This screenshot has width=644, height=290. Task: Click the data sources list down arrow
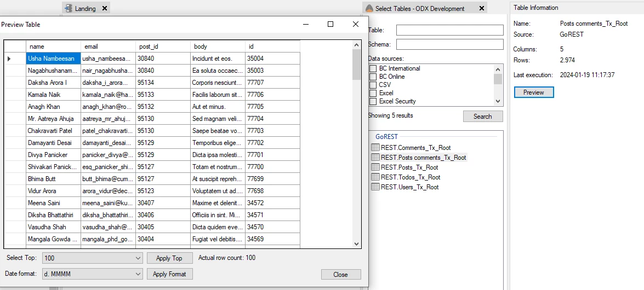pos(498,101)
